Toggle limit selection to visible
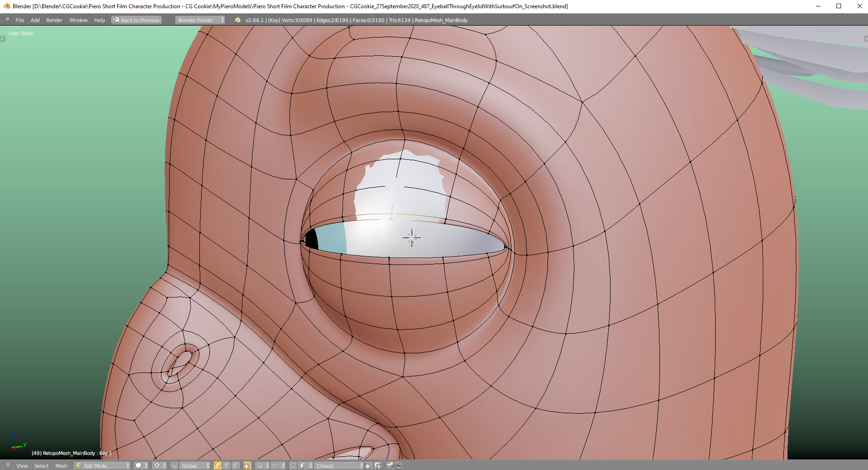The height and width of the screenshot is (470, 868). [247, 465]
